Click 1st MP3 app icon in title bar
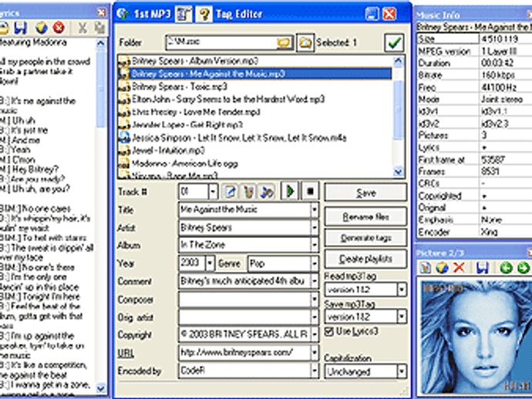 (123, 14)
